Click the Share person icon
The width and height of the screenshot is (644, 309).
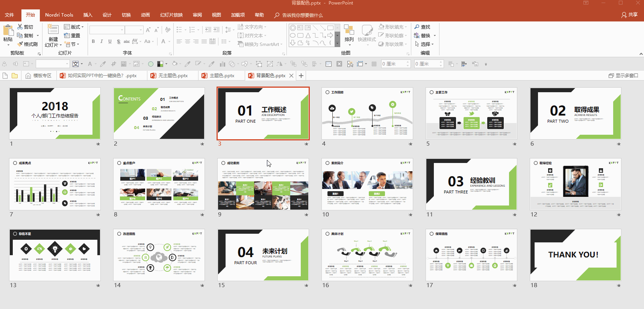pos(624,15)
